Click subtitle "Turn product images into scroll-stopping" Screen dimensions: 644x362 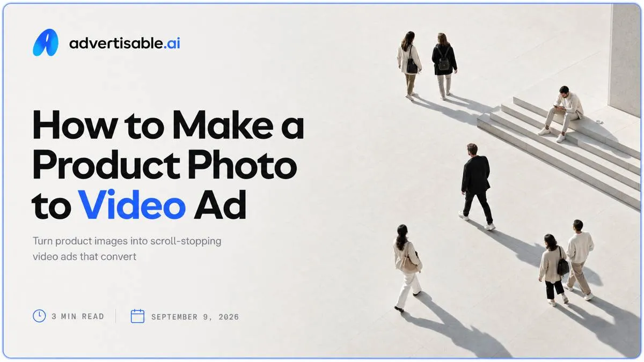(x=127, y=241)
